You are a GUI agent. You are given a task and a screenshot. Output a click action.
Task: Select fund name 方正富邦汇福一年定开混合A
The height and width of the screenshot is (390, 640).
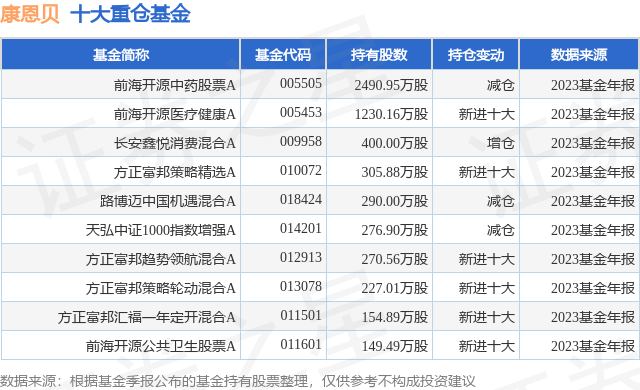point(147,317)
